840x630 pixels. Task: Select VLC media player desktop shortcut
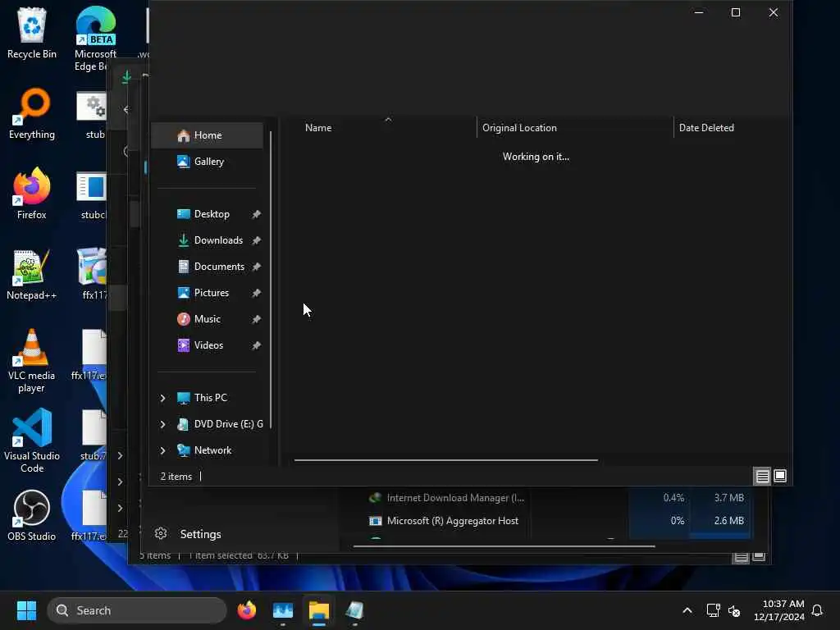pyautogui.click(x=32, y=361)
